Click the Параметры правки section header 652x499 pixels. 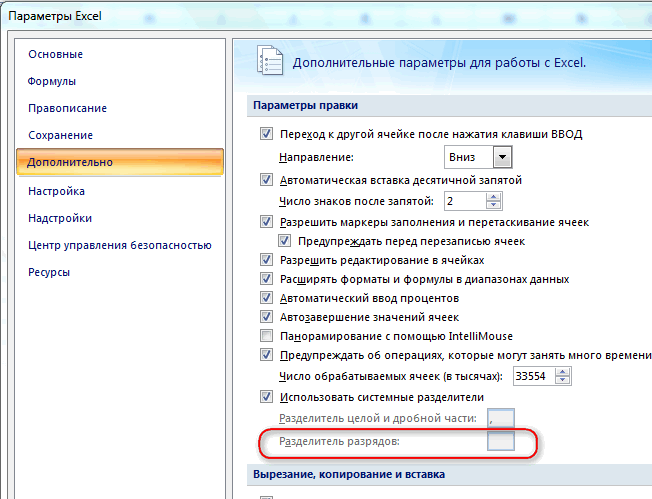coord(306,105)
